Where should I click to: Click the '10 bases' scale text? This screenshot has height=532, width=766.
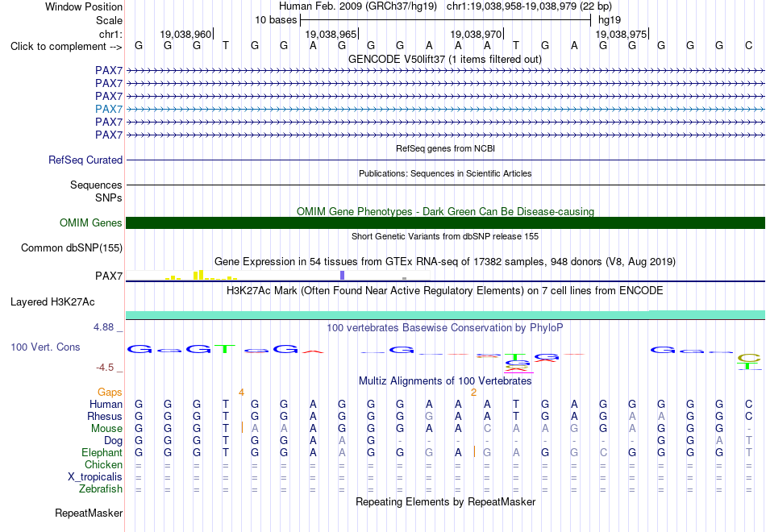[x=276, y=20]
